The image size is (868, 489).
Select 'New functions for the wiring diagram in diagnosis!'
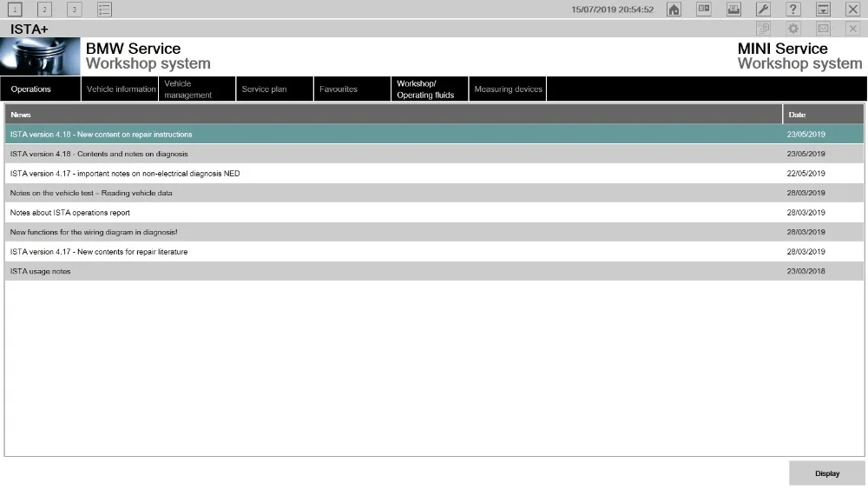click(x=434, y=232)
